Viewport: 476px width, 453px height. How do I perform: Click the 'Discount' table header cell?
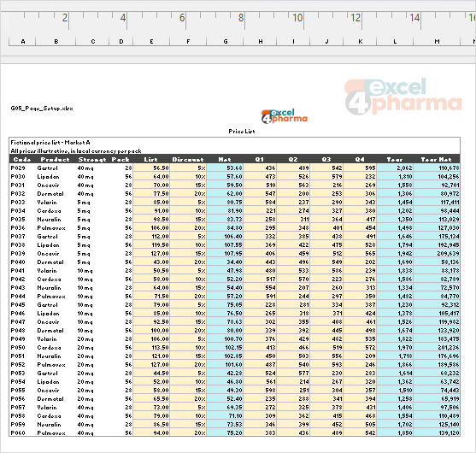tap(188, 159)
